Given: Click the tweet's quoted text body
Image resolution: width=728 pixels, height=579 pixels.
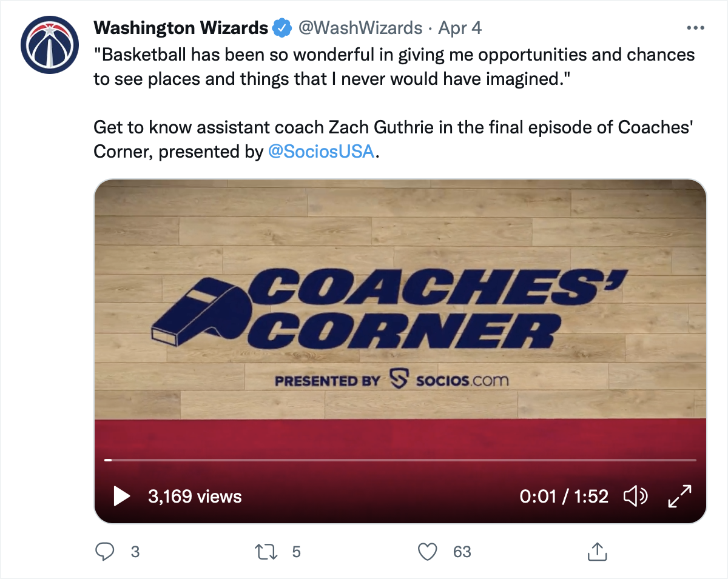Looking at the screenshot, I should [x=394, y=67].
